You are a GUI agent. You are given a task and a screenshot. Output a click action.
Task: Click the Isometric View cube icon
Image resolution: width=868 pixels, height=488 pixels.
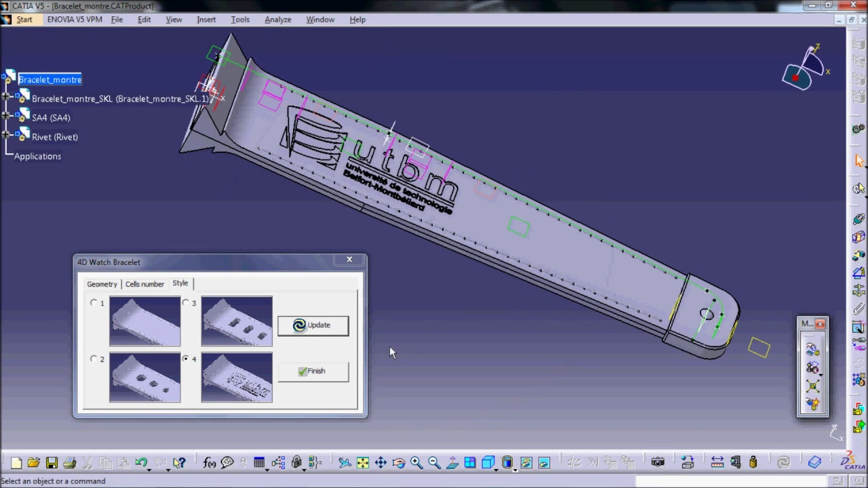pos(488,463)
